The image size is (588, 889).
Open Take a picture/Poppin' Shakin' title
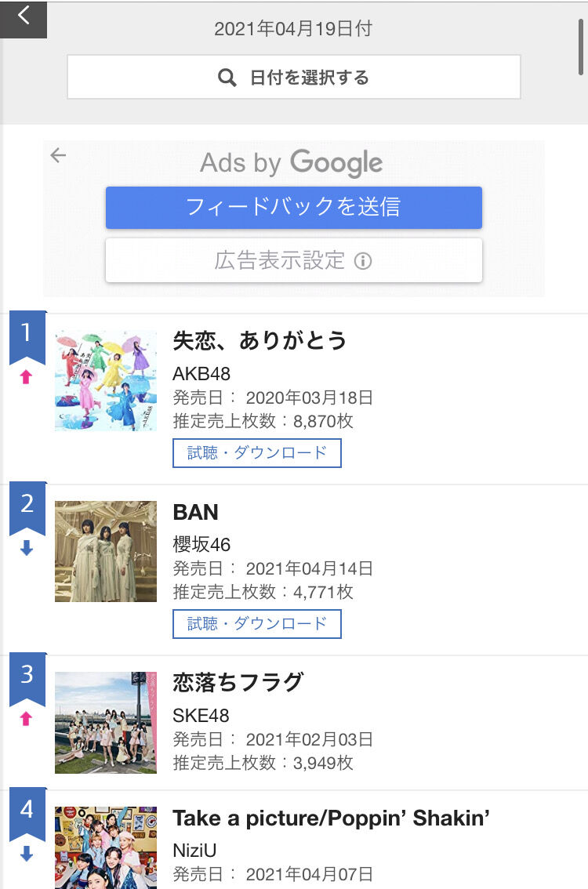pos(331,818)
